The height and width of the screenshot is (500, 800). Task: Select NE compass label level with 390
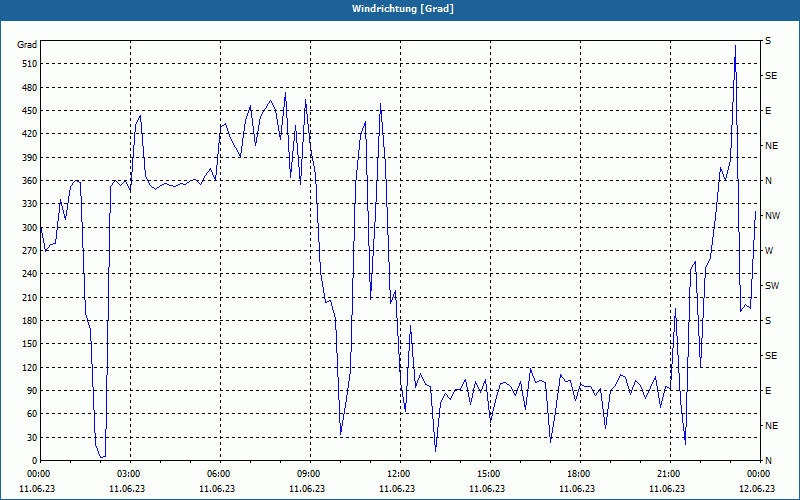pyautogui.click(x=771, y=146)
